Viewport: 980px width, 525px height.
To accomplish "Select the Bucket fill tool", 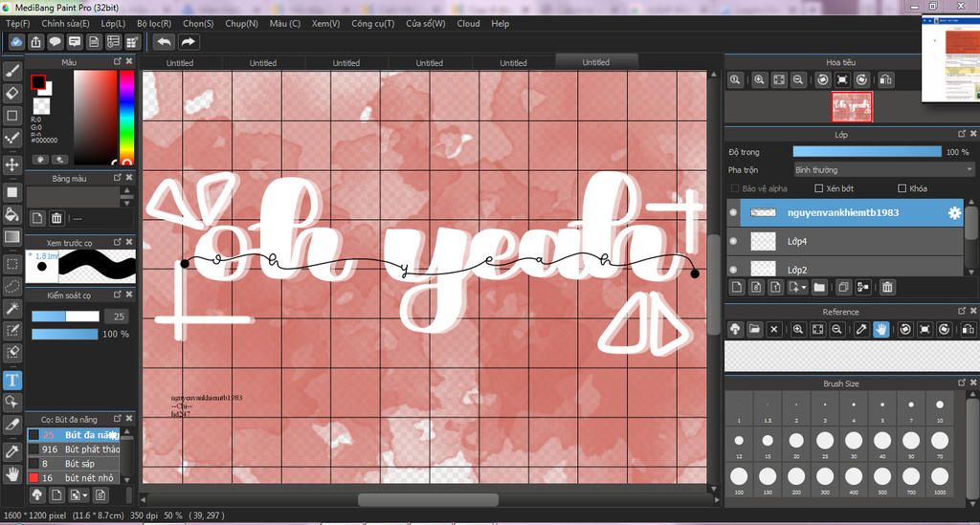I will click(11, 215).
